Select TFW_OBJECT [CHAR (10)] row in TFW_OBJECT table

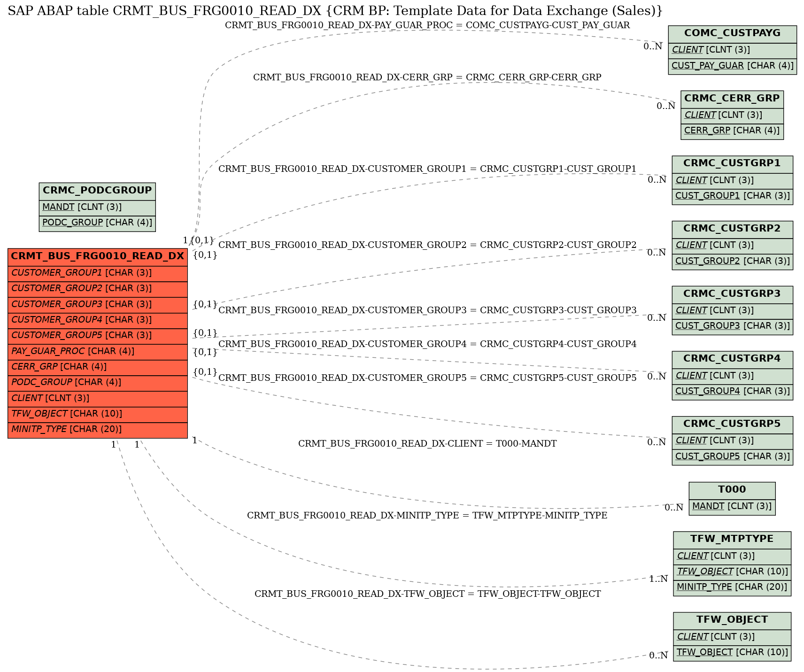coord(732,652)
